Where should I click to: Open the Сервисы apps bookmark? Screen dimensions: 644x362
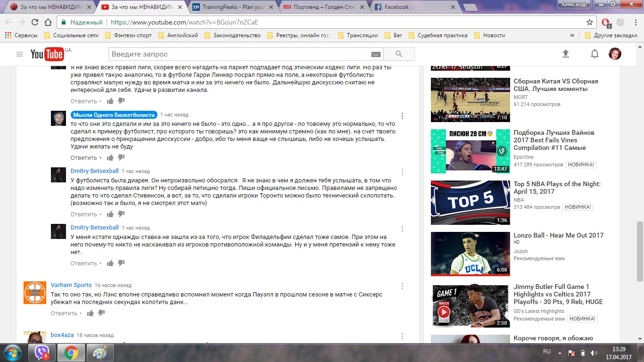tap(21, 35)
